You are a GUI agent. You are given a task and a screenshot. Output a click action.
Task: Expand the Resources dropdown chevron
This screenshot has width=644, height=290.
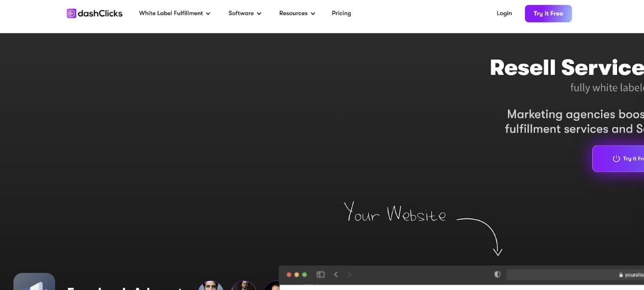[313, 14]
